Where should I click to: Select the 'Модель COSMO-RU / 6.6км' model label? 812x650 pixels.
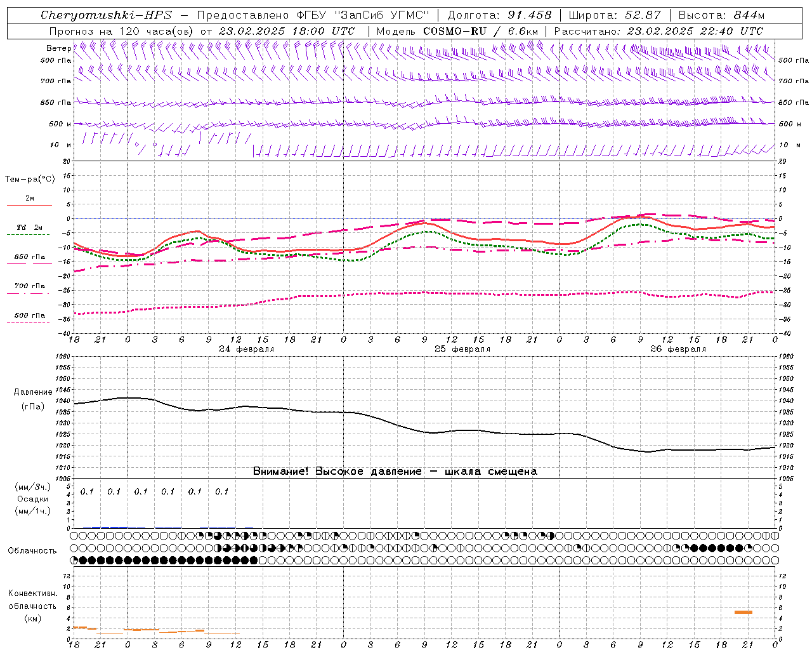(457, 30)
